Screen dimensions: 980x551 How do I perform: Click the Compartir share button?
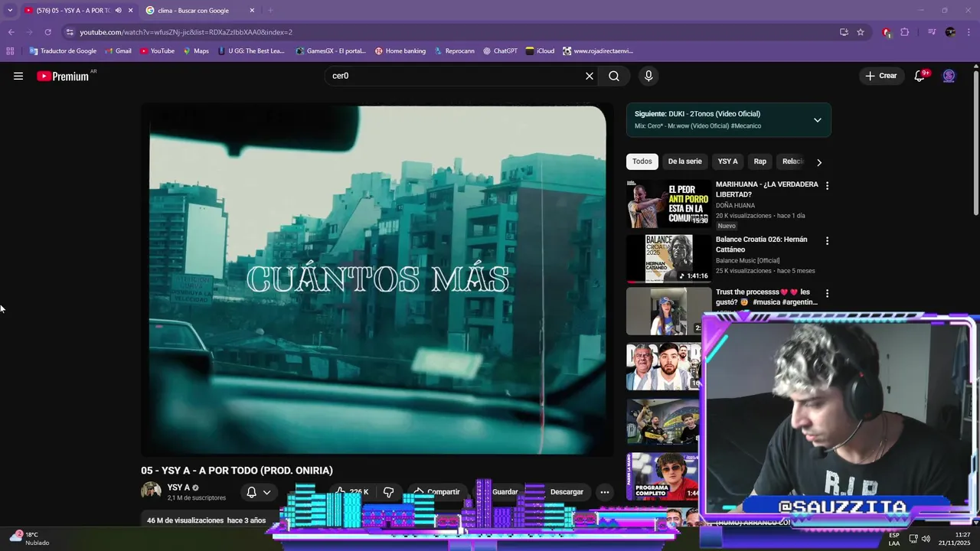pyautogui.click(x=436, y=492)
